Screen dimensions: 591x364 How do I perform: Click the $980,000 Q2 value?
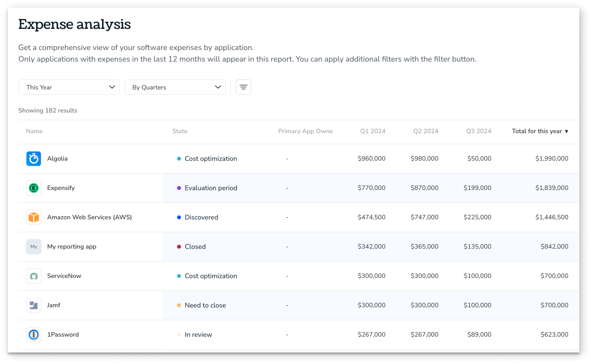tap(424, 159)
